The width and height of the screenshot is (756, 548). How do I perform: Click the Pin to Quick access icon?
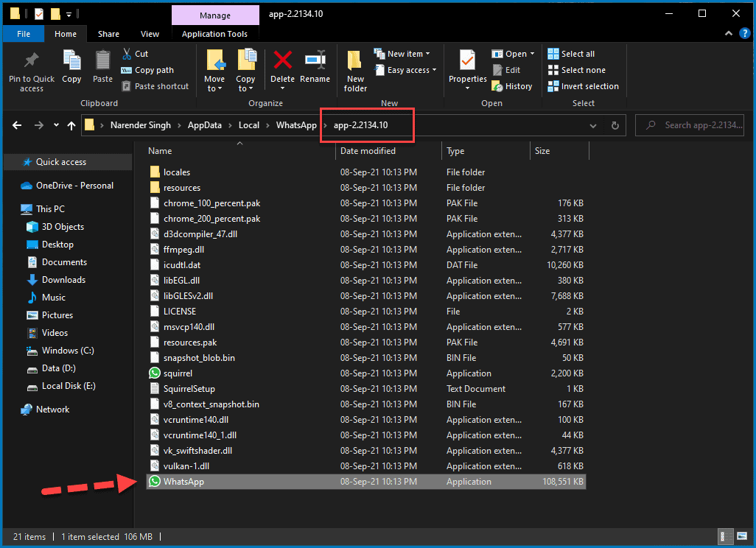point(32,60)
